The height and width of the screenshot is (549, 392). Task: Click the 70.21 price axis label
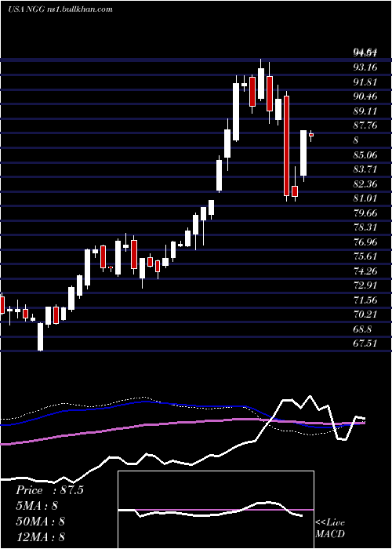(365, 314)
